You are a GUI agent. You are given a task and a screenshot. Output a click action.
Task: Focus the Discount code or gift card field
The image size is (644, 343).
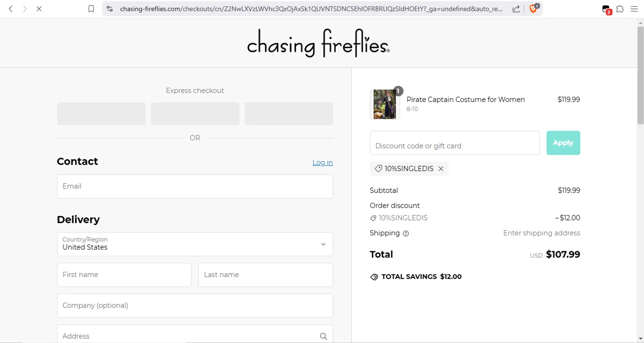pyautogui.click(x=455, y=143)
